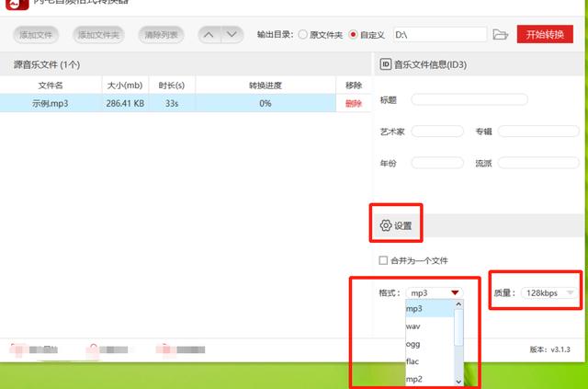Click the Clear List button
Image resolution: width=588 pixels, height=389 pixels.
161,35
